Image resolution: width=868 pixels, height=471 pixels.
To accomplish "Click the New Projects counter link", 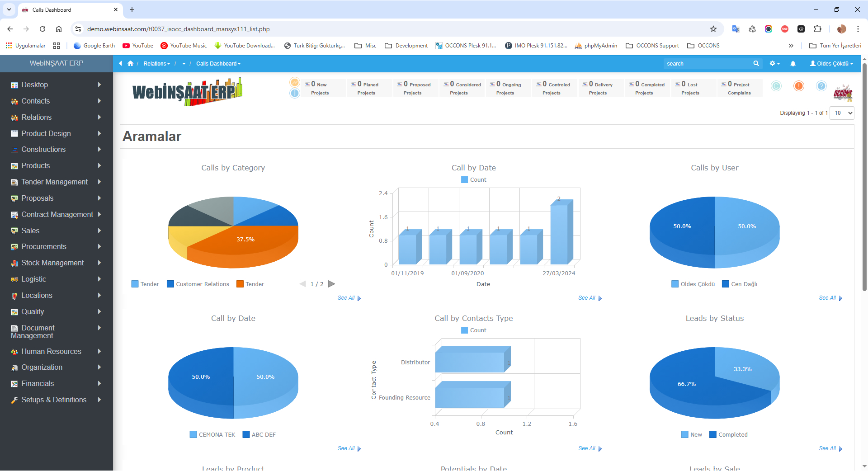I will (x=319, y=88).
